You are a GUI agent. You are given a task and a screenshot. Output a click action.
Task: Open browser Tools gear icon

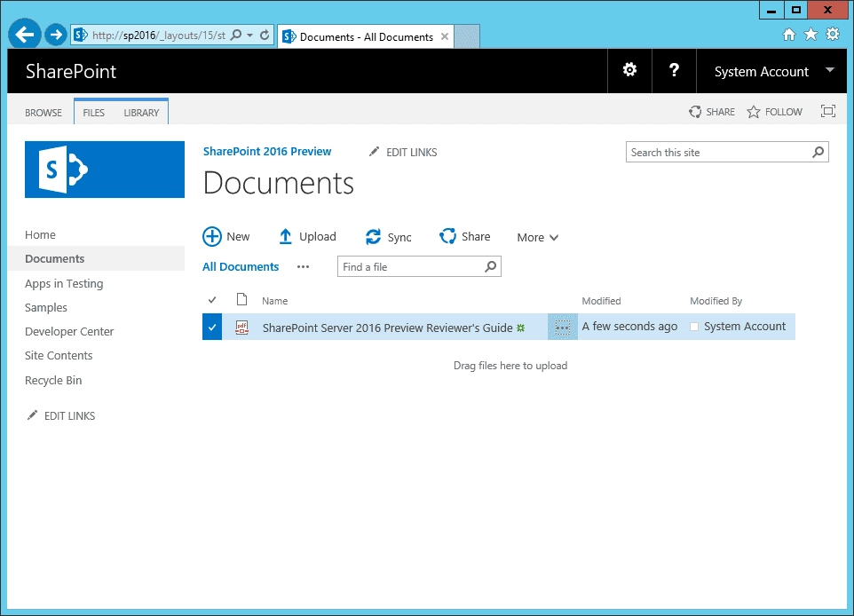[x=833, y=35]
